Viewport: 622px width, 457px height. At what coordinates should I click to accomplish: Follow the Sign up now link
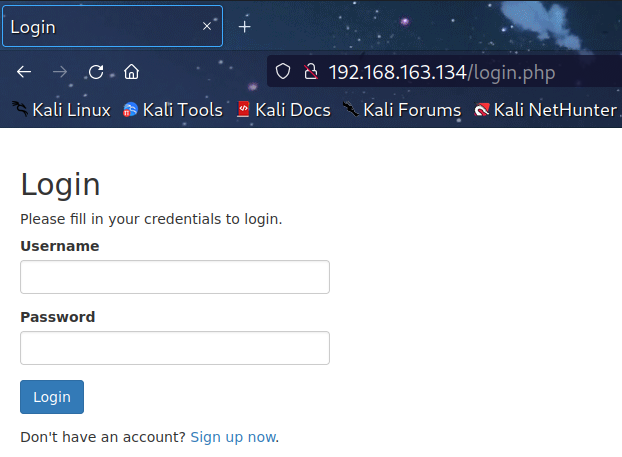pos(232,437)
